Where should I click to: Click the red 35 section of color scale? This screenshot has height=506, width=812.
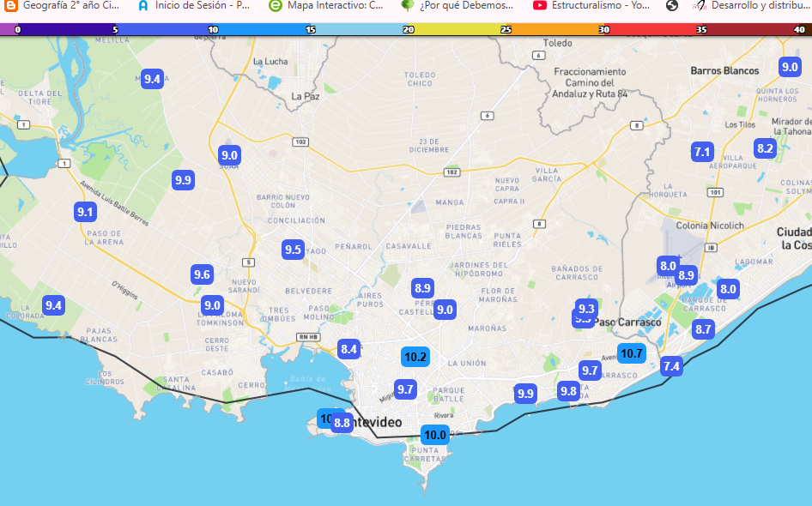click(701, 29)
